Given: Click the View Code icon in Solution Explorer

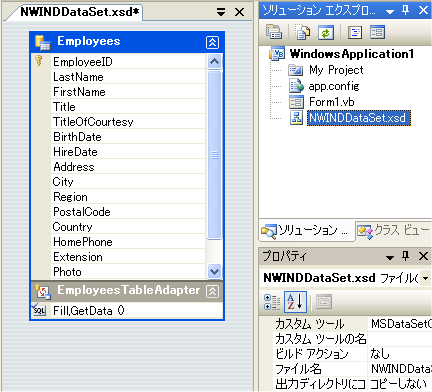Looking at the screenshot, I should tap(355, 32).
